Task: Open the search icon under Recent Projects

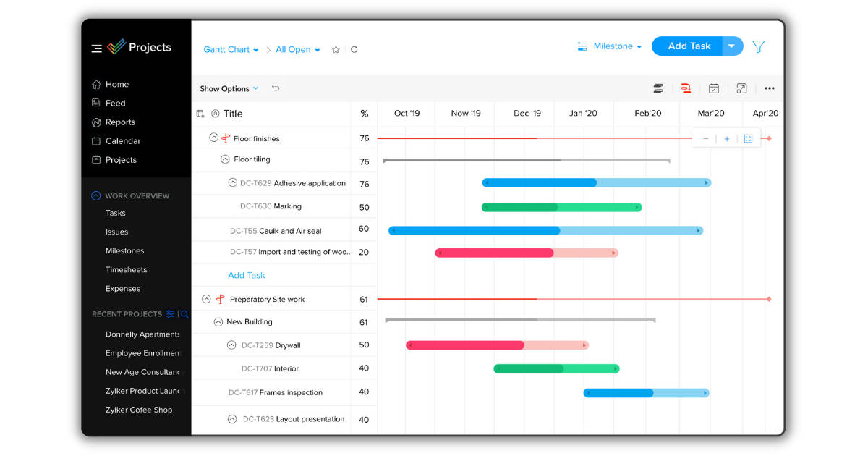Action: [185, 313]
